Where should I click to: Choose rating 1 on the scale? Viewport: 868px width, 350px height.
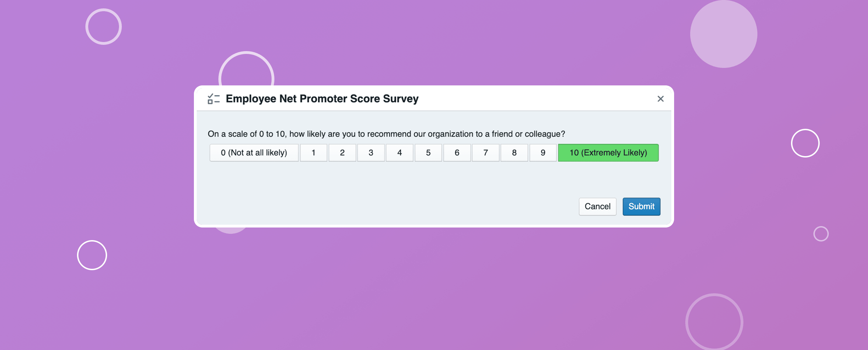314,153
